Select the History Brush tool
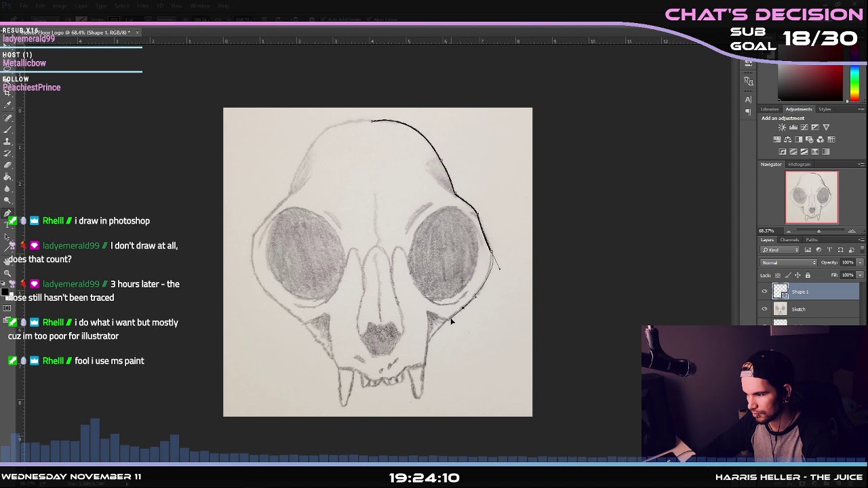The width and height of the screenshot is (868, 488). (x=7, y=153)
